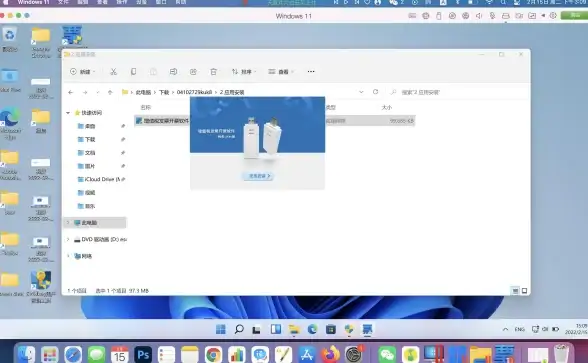Open File Explorer from the Windows taskbar
Screen dimensions: 588x363
pos(294,329)
